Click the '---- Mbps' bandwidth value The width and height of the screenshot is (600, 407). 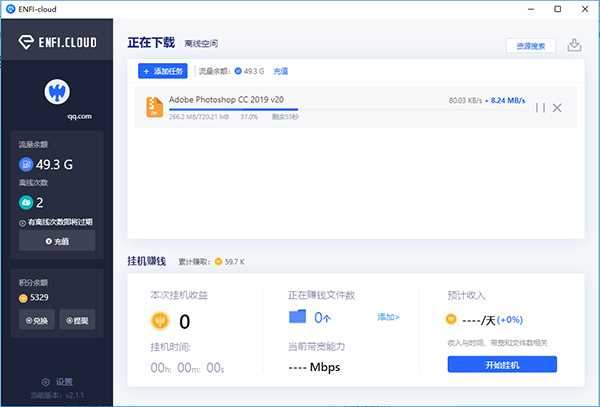tap(314, 367)
